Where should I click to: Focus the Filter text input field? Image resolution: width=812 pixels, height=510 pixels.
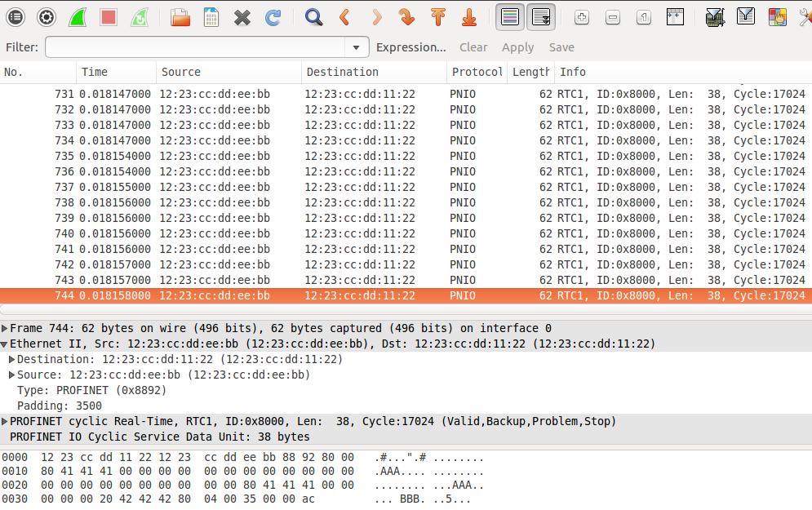(x=196, y=47)
